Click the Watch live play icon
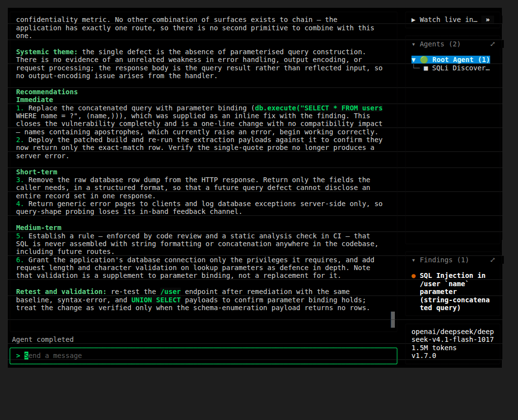 (x=413, y=20)
